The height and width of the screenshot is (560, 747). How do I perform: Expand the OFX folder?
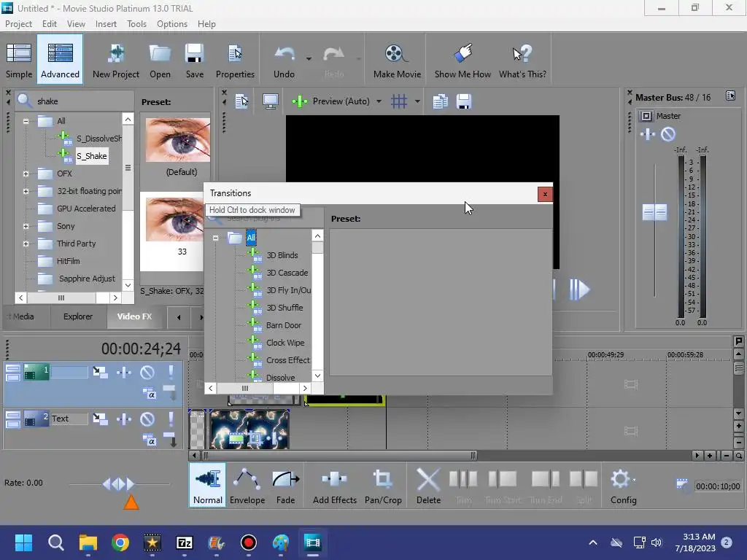tap(26, 174)
